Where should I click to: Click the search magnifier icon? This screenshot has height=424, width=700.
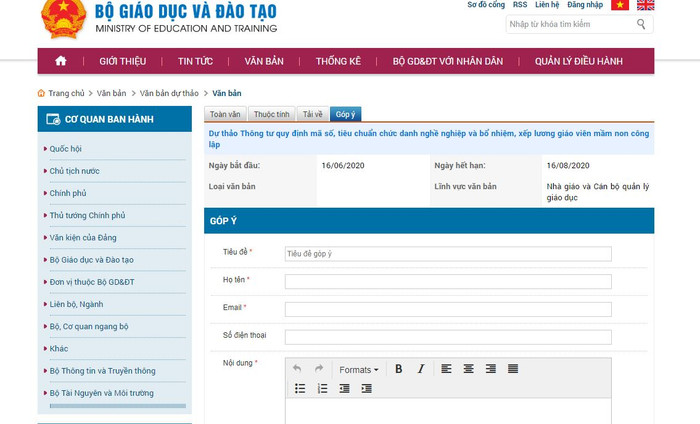(x=641, y=24)
